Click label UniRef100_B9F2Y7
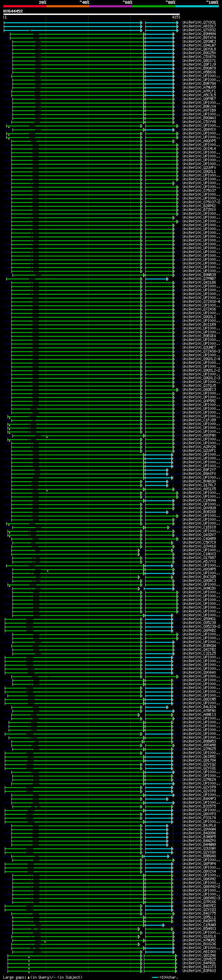The image size is (222, 980). (199, 470)
